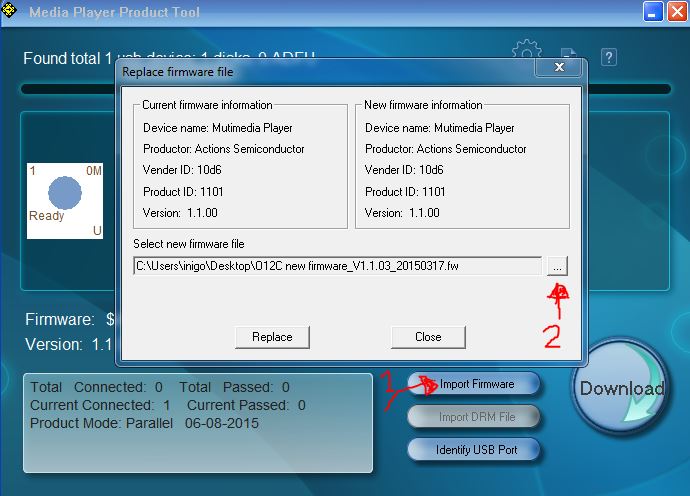Close Replace firmware dialog with X
The height and width of the screenshot is (496, 690).
563,69
